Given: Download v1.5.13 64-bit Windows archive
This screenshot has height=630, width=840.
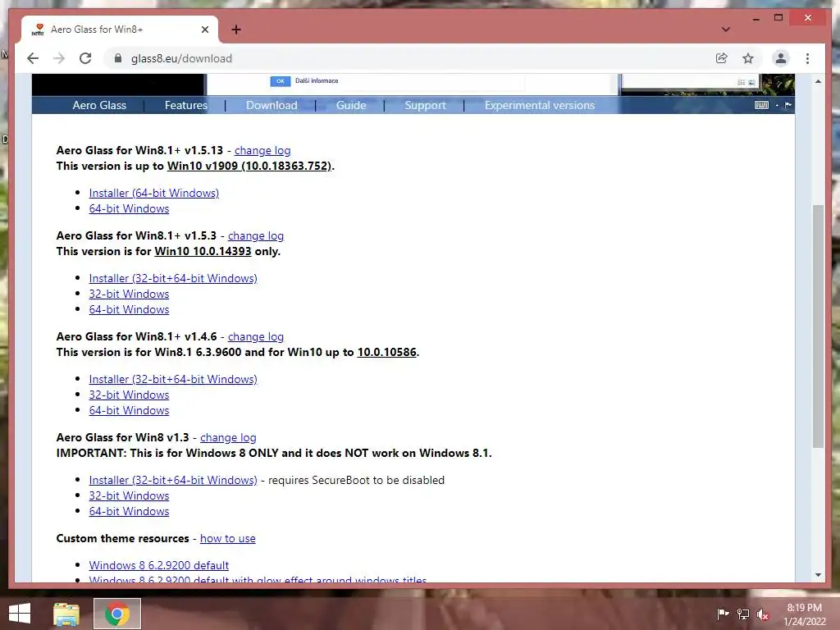Looking at the screenshot, I should point(129,208).
